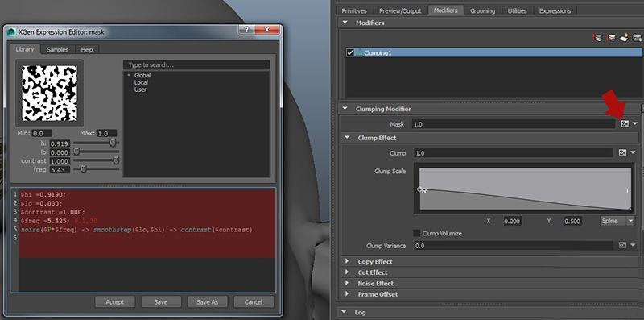Click the Clump value field

coord(514,152)
